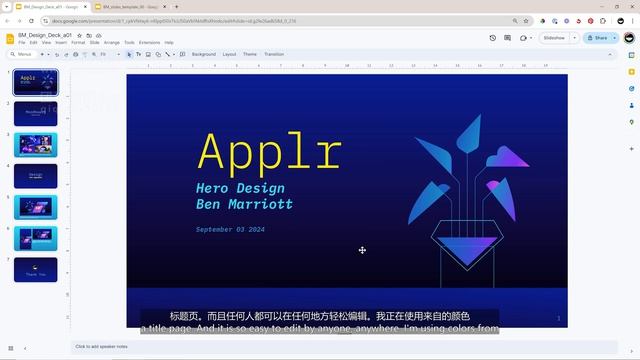Switch to the second browser tab
The height and width of the screenshot is (360, 640).
[x=130, y=7]
